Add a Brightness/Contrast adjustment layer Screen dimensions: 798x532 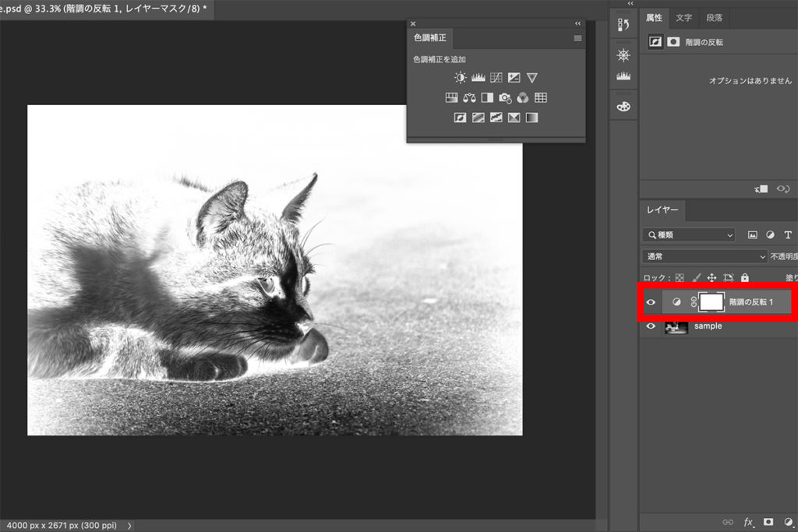[461, 77]
